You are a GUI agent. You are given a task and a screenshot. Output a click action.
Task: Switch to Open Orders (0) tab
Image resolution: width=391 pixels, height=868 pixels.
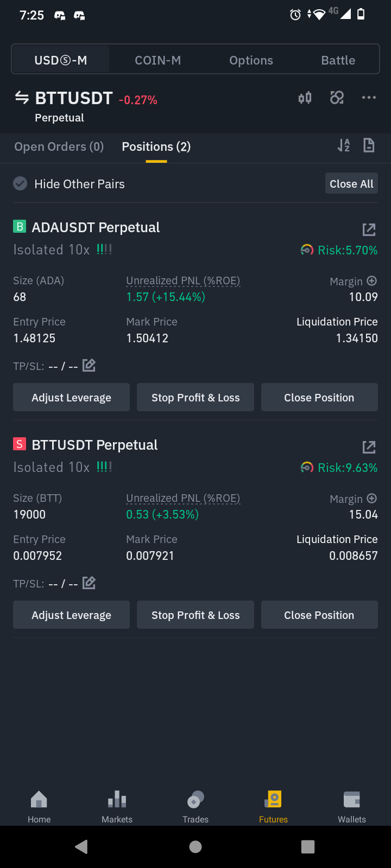pos(59,146)
